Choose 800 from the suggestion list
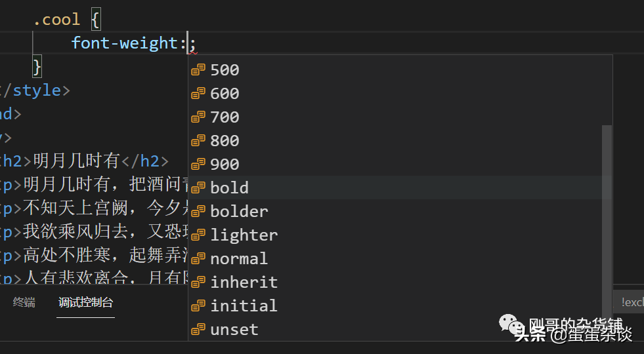Image resolution: width=644 pixels, height=354 pixels. (225, 141)
